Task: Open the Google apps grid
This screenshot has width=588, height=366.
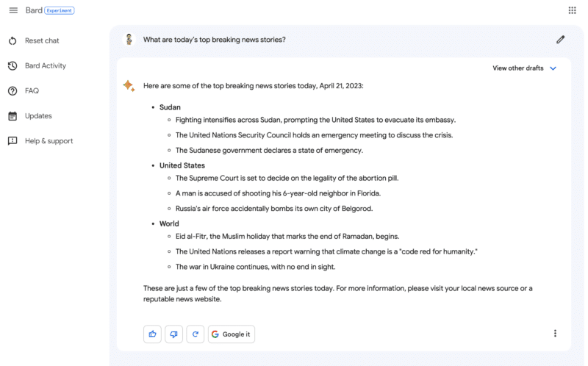Action: pyautogui.click(x=572, y=10)
